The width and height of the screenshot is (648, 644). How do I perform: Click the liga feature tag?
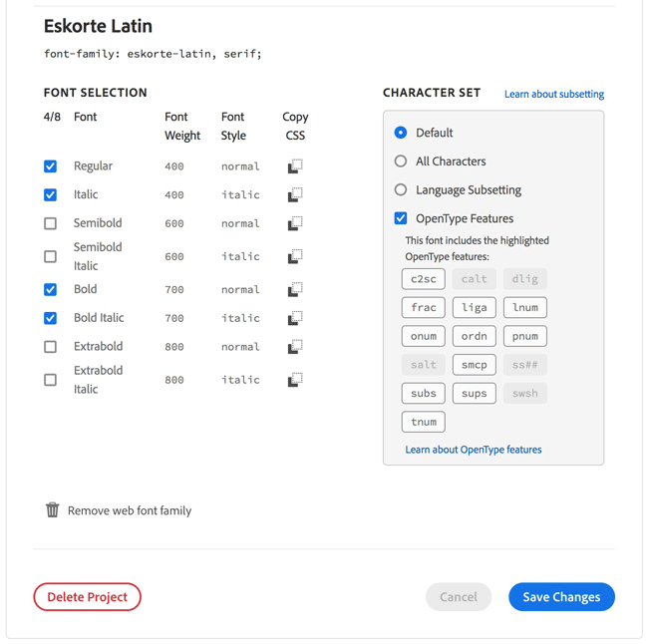474,307
